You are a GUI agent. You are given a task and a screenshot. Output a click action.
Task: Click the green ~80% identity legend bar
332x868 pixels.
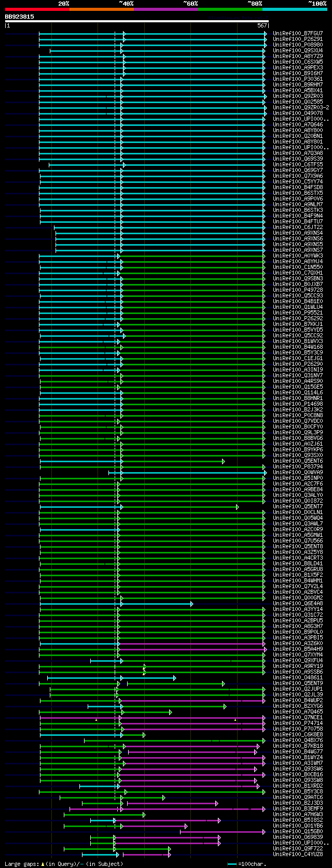(x=230, y=9)
